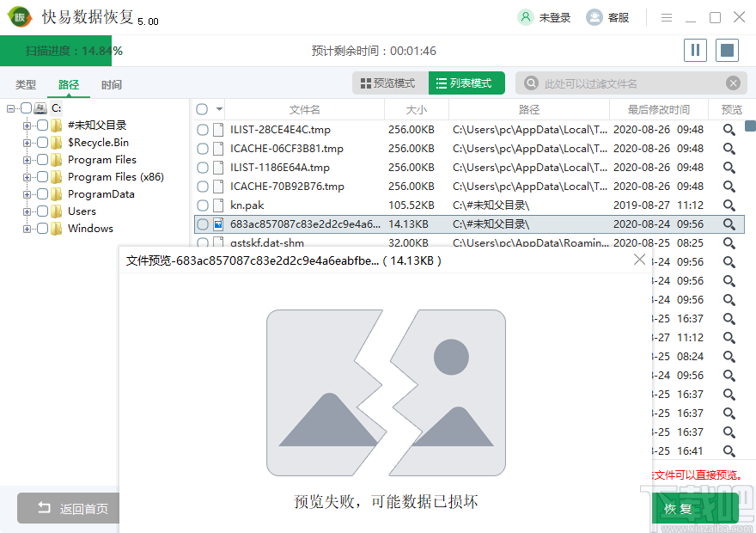The image size is (756, 533).
Task: Expand the Program Files tree node
Action: [27, 160]
